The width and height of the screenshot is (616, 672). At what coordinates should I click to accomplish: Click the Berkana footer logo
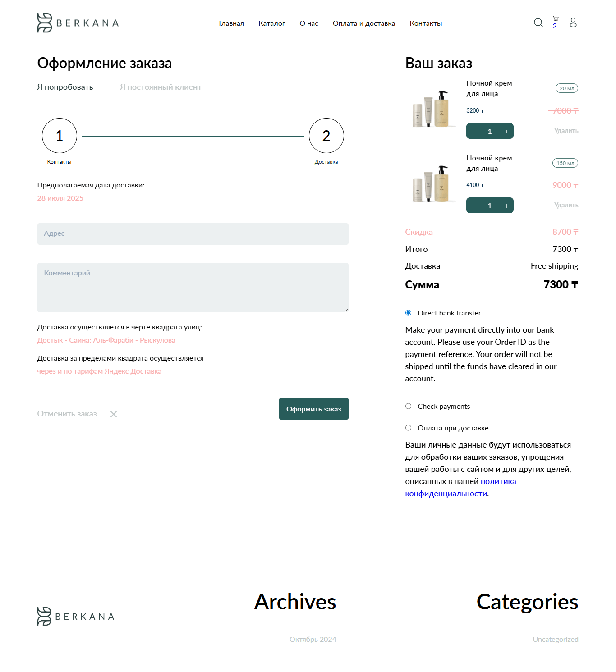[76, 616]
